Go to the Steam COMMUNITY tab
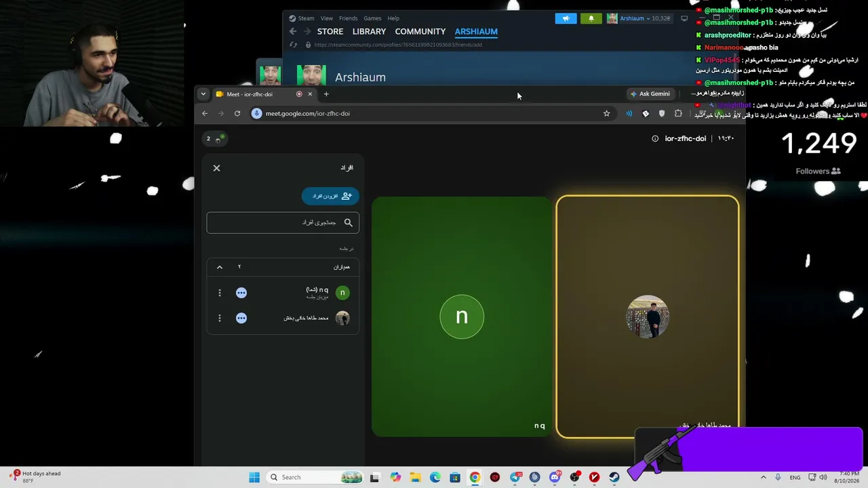Screen dimensions: 868x488 [x=420, y=32]
